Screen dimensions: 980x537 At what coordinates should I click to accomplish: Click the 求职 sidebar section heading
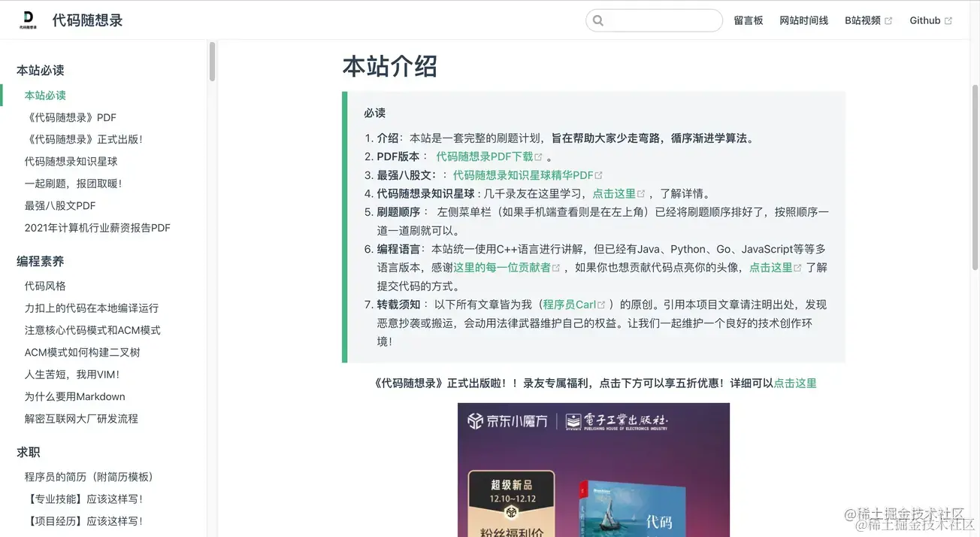[29, 452]
